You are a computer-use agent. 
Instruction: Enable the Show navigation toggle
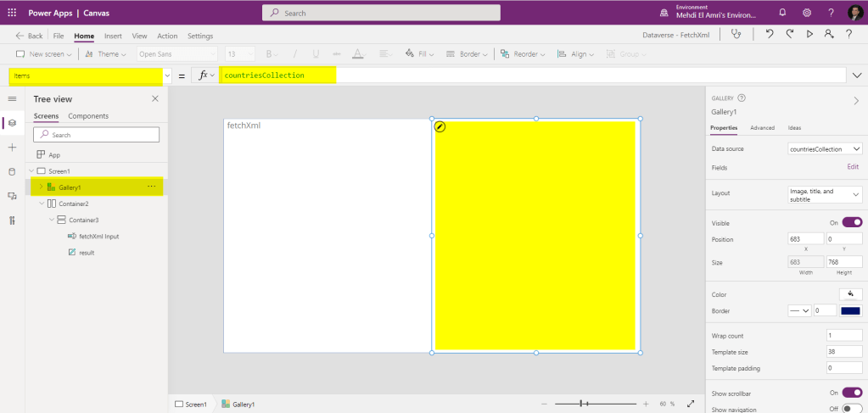click(x=851, y=409)
